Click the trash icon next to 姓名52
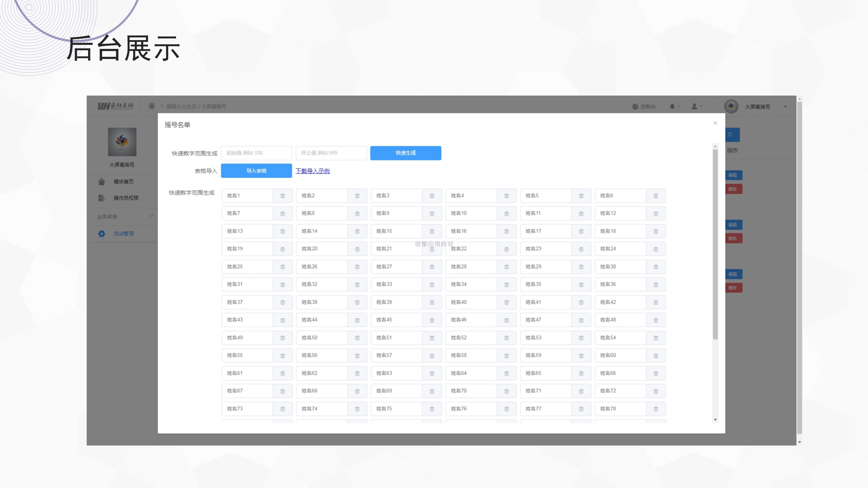The height and width of the screenshot is (488, 868). pyautogui.click(x=506, y=338)
